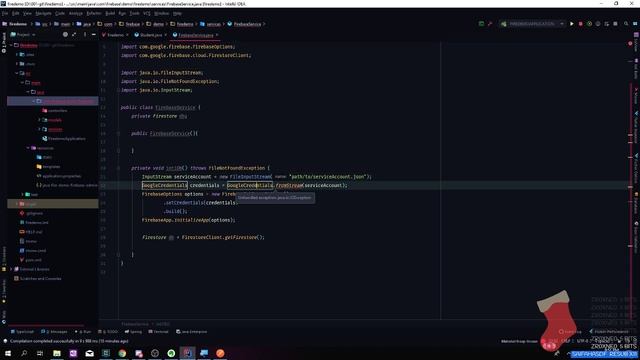Screen dimensions: 640x360
Task: Click the FirebaseService class name declaration
Action: [x=176, y=107]
